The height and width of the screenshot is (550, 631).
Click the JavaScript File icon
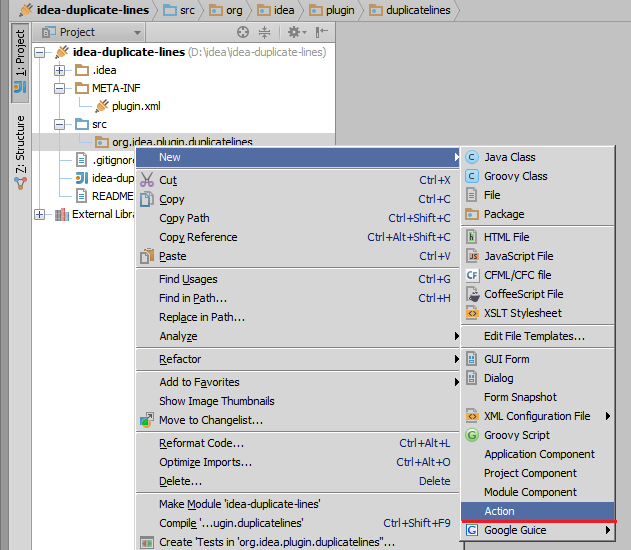[x=472, y=256]
